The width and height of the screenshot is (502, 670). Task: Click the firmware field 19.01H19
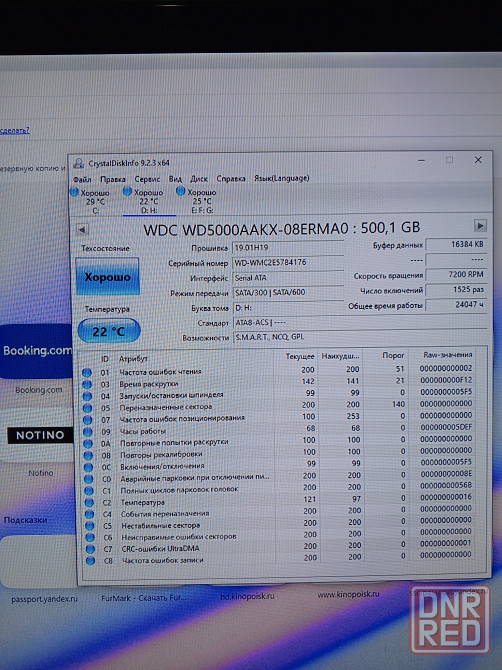point(288,247)
